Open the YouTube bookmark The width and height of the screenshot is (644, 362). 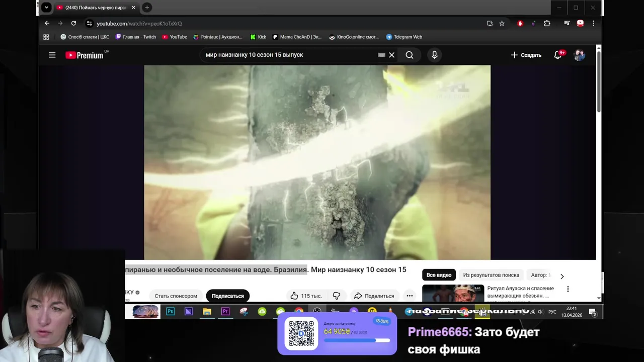click(x=175, y=37)
